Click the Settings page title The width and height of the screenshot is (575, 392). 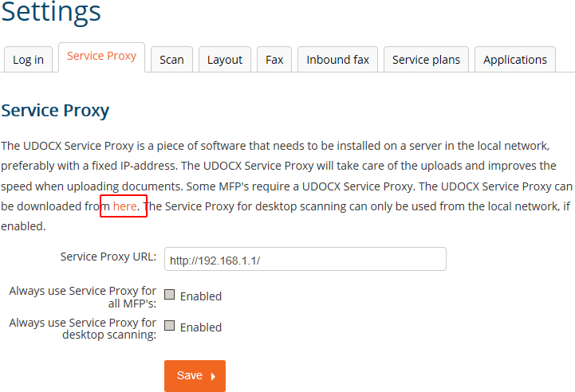[x=51, y=12]
